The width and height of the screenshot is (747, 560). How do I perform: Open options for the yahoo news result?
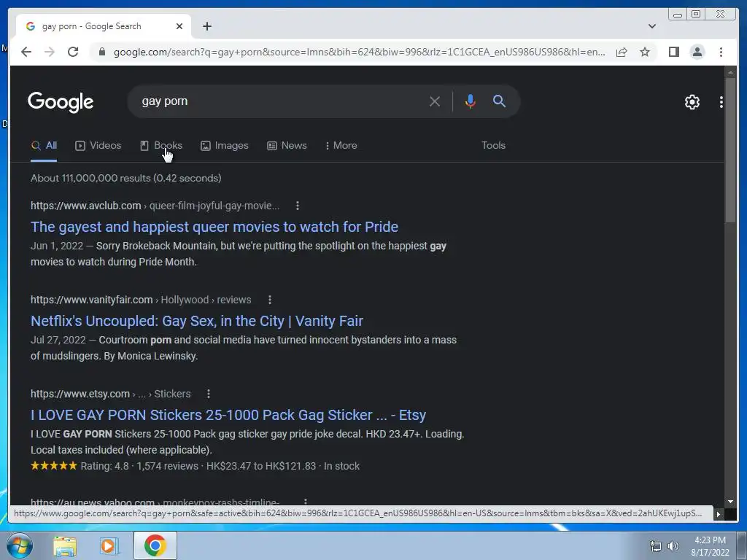pyautogui.click(x=306, y=502)
